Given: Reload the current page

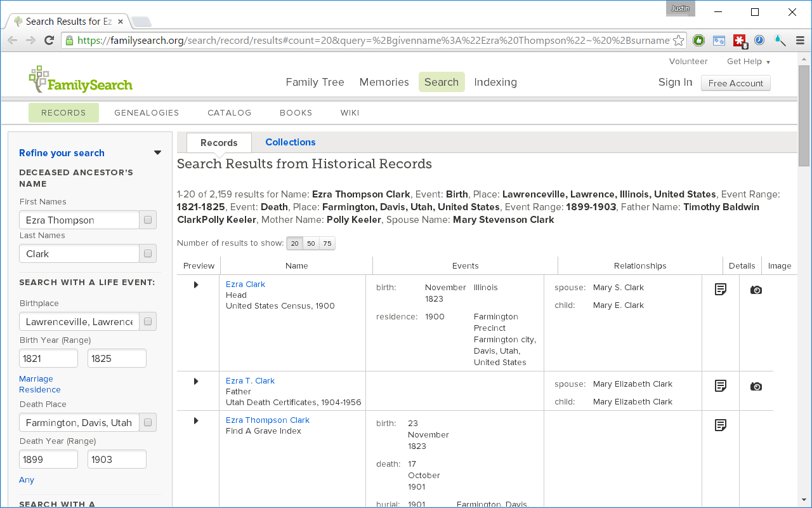Looking at the screenshot, I should pos(49,40).
